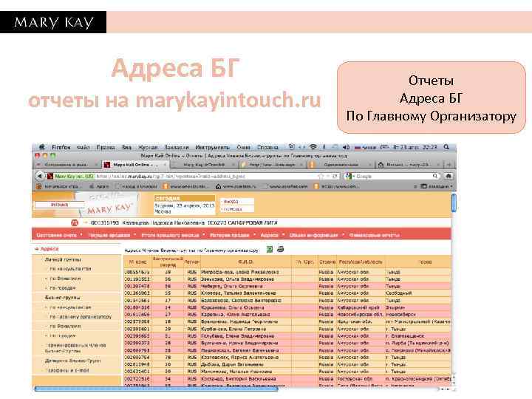532x399 pixels.
Task: Export report with the green Excel icon
Action: point(270,250)
